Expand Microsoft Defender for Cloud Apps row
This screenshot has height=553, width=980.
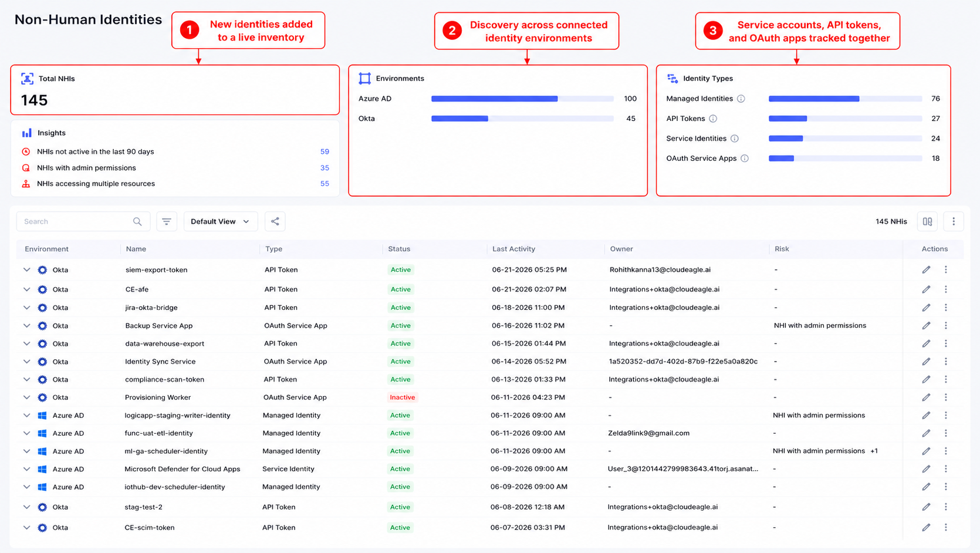(26, 469)
